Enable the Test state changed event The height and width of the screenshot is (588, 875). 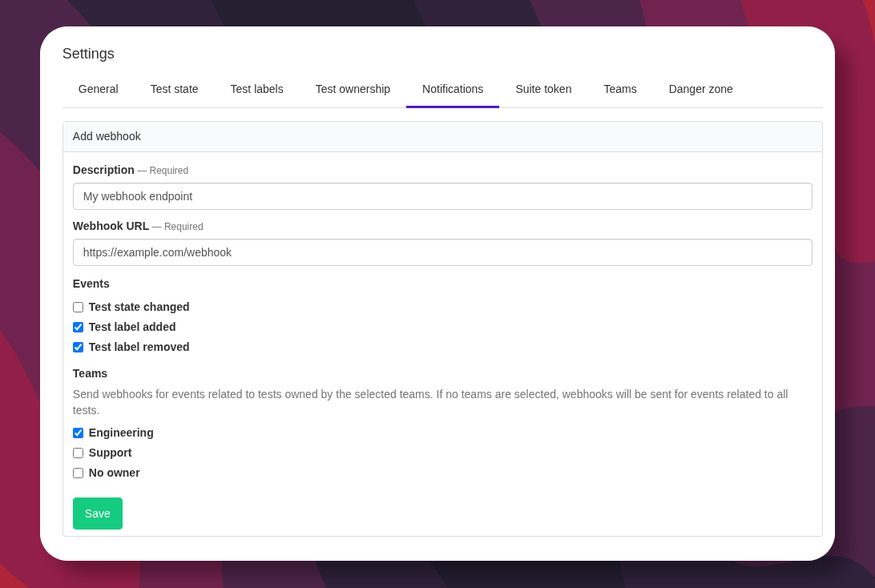pos(78,307)
